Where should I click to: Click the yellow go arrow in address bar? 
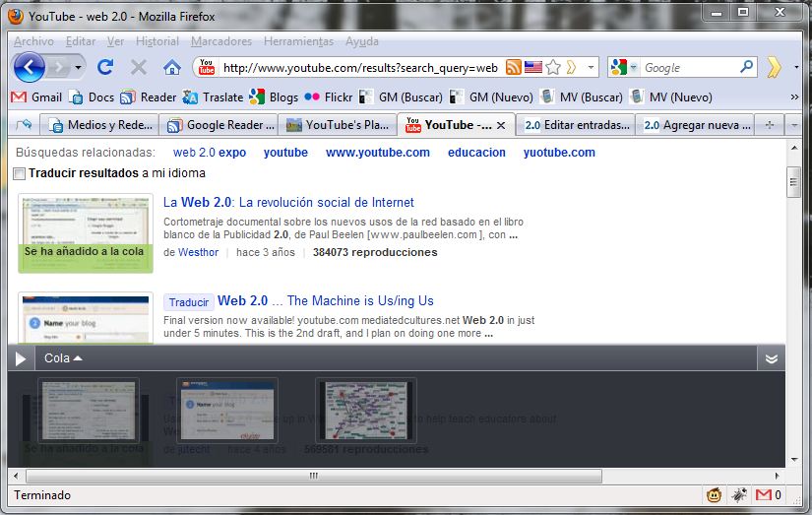coord(571,67)
